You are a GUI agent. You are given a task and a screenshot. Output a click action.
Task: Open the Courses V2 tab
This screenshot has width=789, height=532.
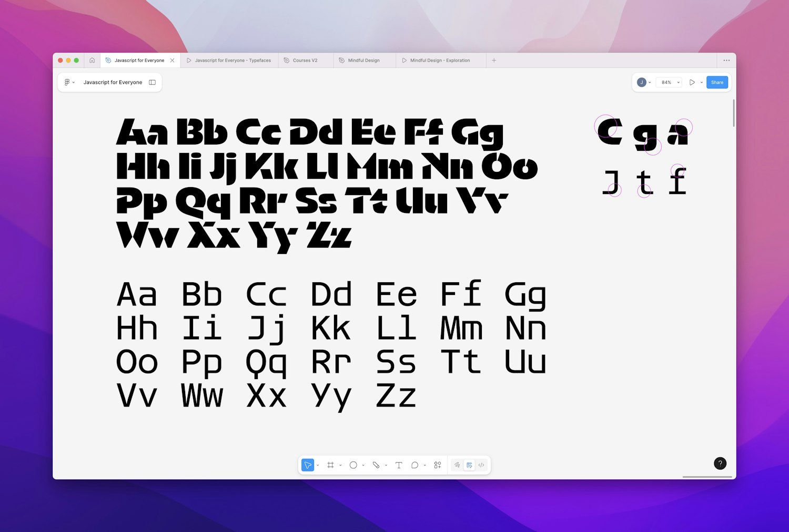coord(305,60)
